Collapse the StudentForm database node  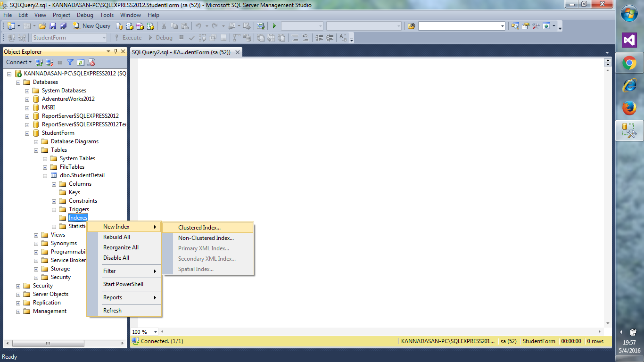click(x=27, y=133)
